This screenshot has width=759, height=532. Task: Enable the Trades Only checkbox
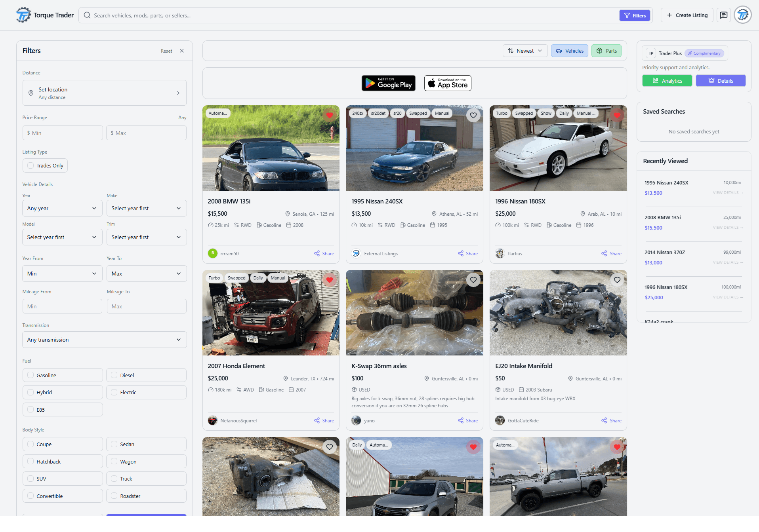click(31, 165)
